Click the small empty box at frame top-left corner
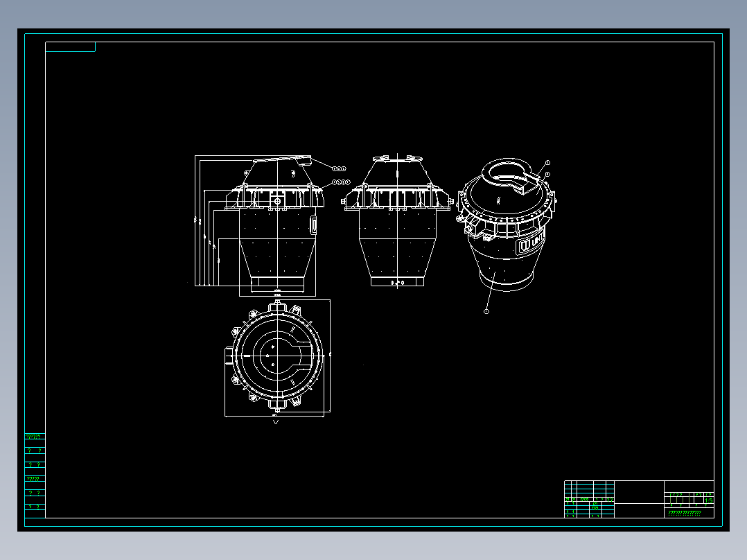The width and height of the screenshot is (747, 560). tap(71, 46)
